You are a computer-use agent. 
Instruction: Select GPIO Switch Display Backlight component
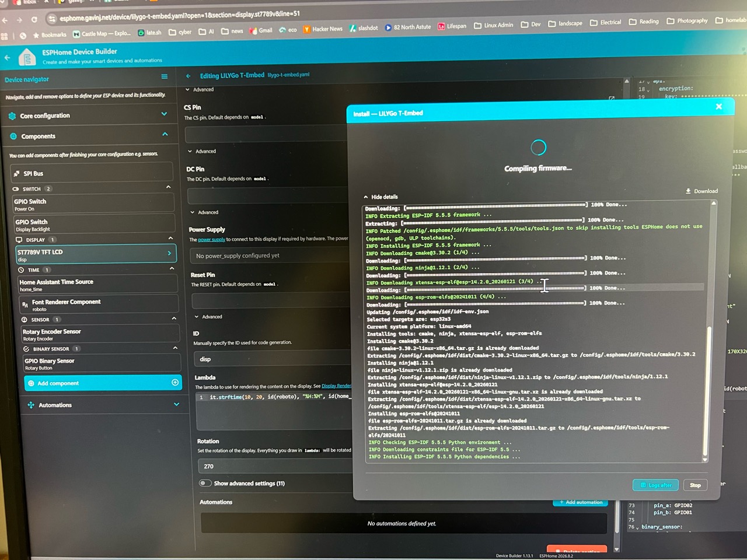tap(94, 224)
